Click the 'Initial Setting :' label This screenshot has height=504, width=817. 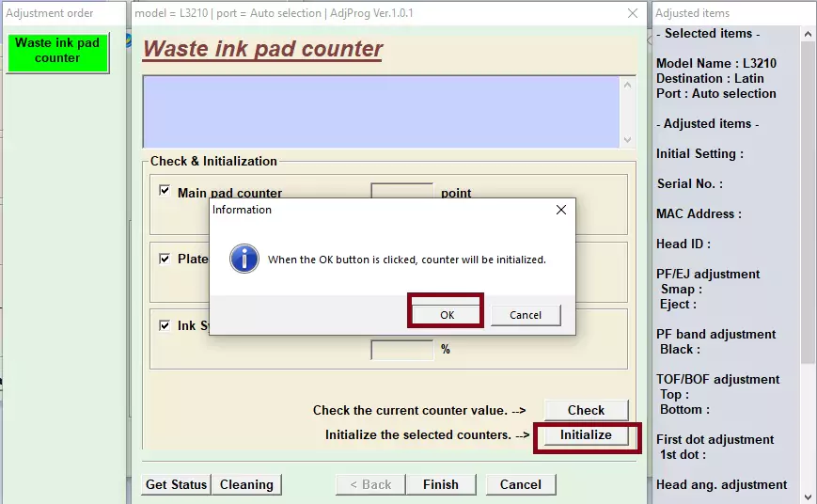pos(699,154)
